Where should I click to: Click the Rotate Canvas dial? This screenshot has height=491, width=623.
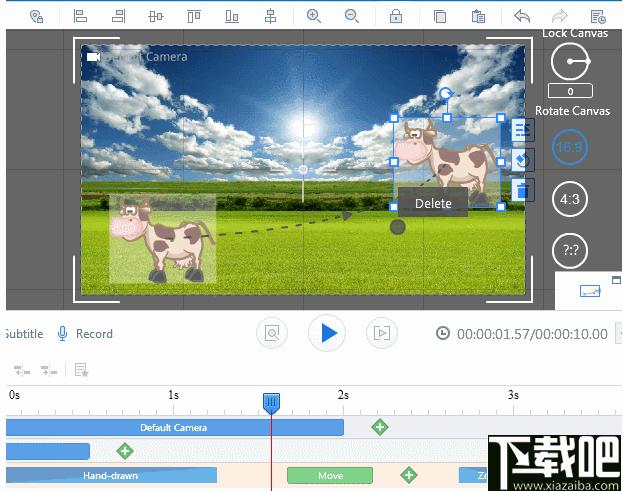(x=570, y=61)
